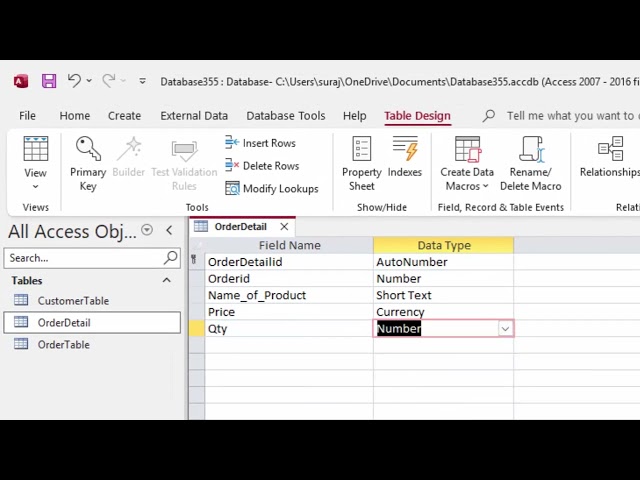This screenshot has width=640, height=480.
Task: Click the Name_of_Product field name cell
Action: point(289,295)
